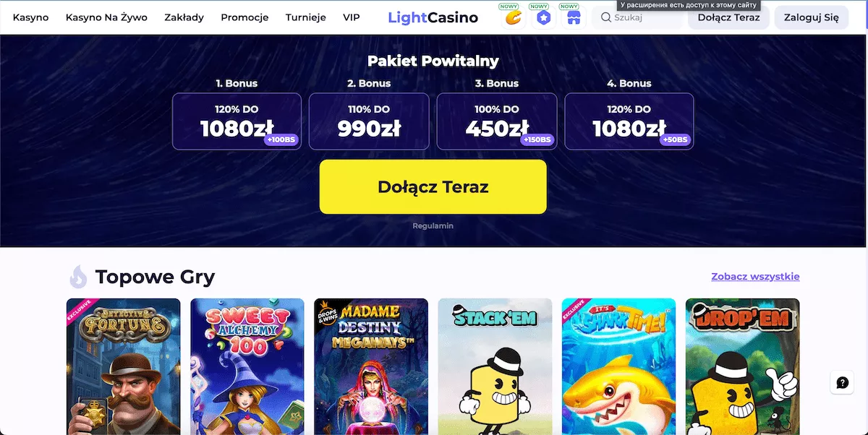The width and height of the screenshot is (868, 435).
Task: Open the purple hexagon star NOWY icon
Action: coord(543,17)
